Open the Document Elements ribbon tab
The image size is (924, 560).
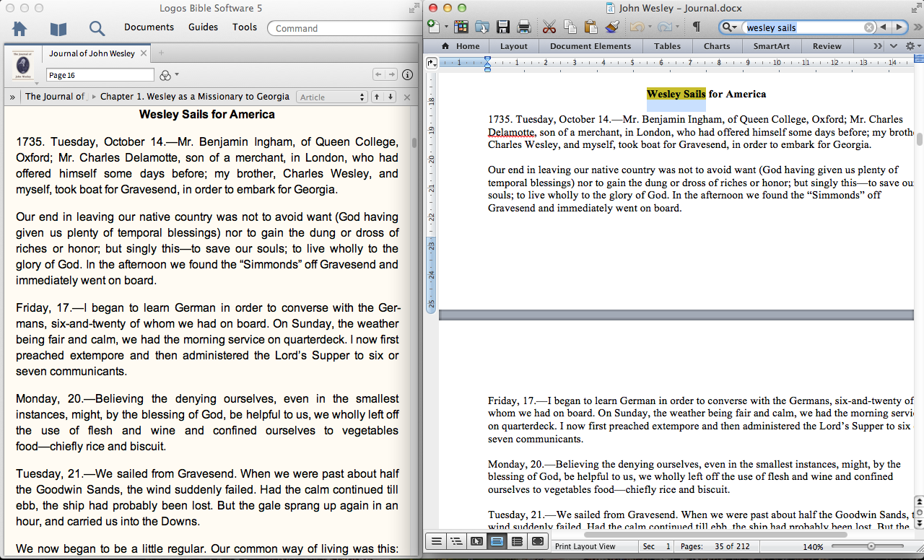point(590,46)
